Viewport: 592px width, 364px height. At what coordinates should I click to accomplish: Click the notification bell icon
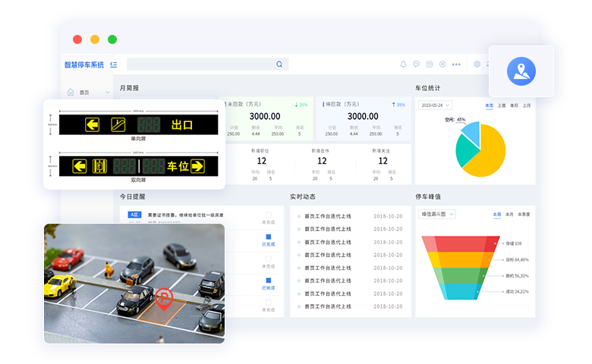point(403,64)
